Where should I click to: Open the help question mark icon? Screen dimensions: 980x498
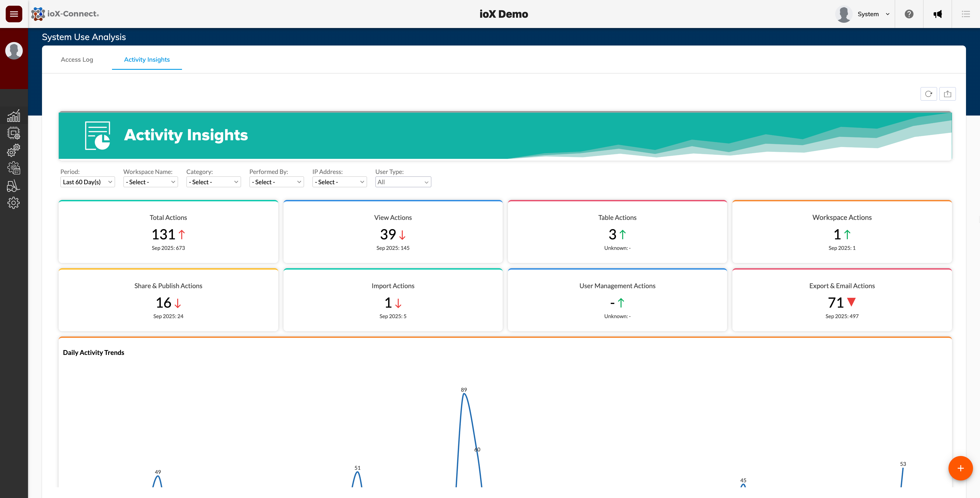(x=909, y=14)
